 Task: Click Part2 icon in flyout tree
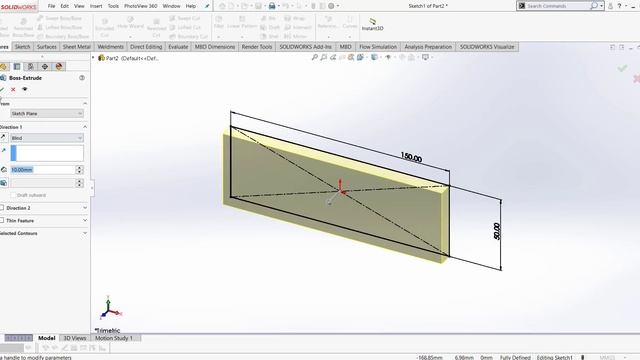pyautogui.click(x=101, y=58)
